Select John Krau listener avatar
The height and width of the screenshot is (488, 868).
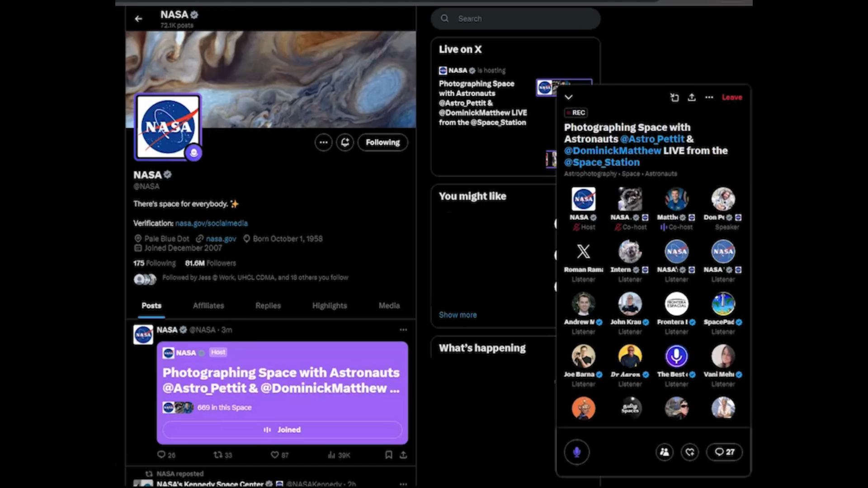pos(630,304)
